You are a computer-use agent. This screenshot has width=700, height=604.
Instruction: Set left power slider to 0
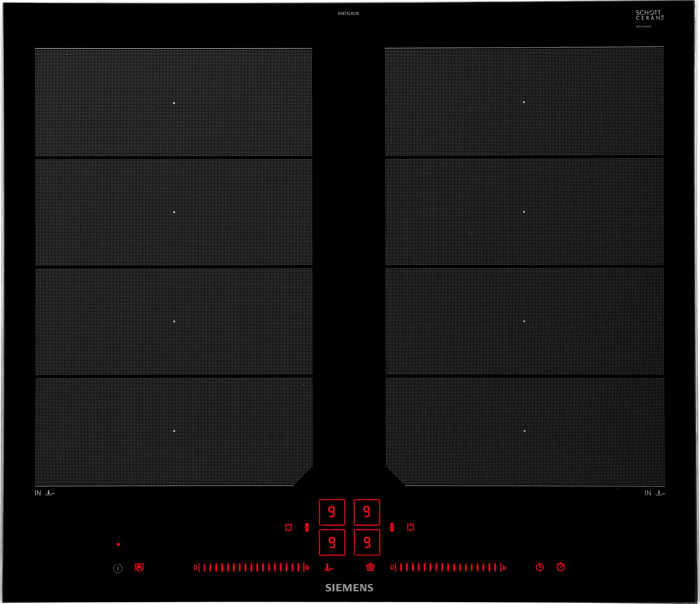tap(195, 568)
